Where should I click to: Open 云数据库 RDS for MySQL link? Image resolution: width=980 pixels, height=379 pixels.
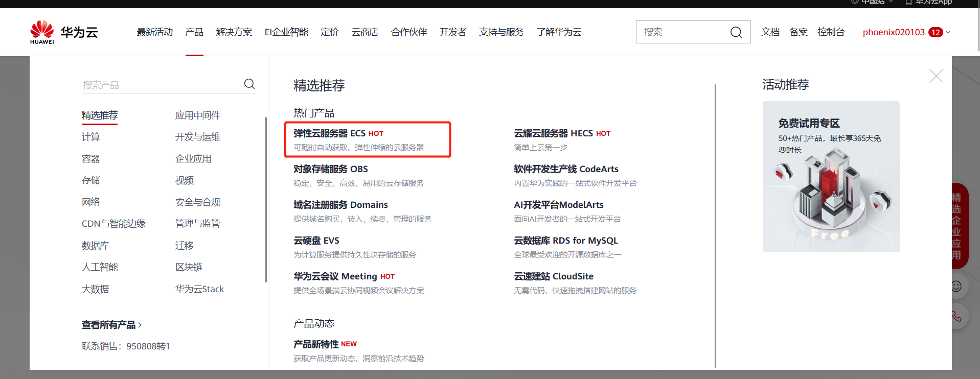[x=566, y=241]
